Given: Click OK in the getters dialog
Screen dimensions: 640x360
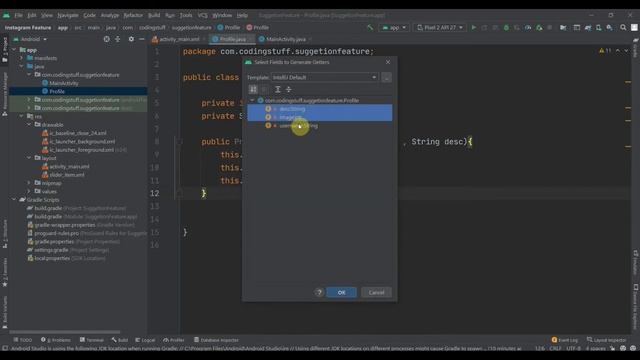Looking at the screenshot, I should point(341,292).
